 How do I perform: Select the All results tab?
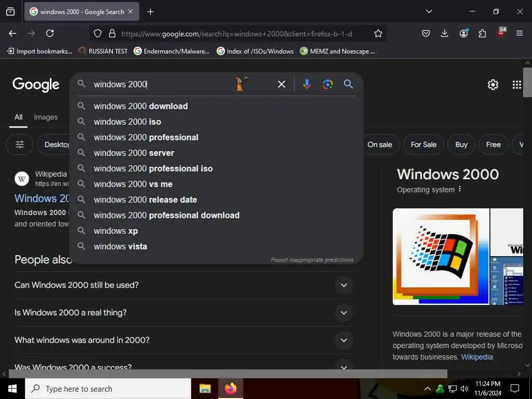[18, 117]
